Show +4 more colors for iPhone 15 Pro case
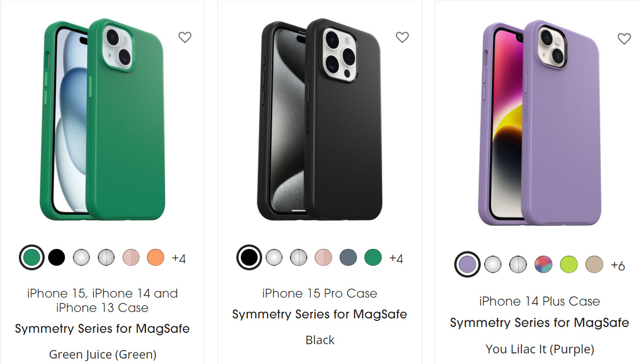The image size is (639, 364). coord(396,258)
